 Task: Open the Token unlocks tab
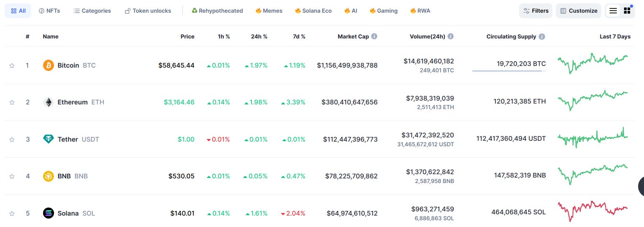tap(148, 11)
